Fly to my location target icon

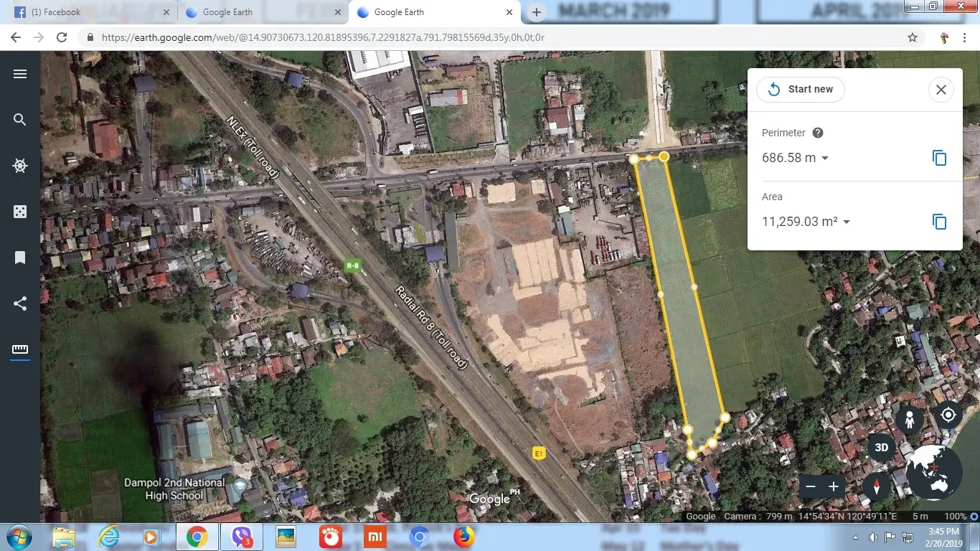click(x=948, y=415)
